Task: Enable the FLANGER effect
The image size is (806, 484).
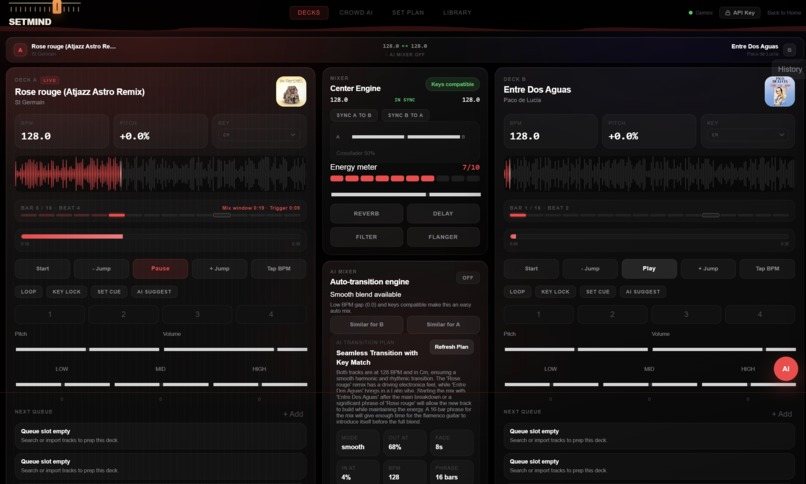Action: [x=443, y=237]
